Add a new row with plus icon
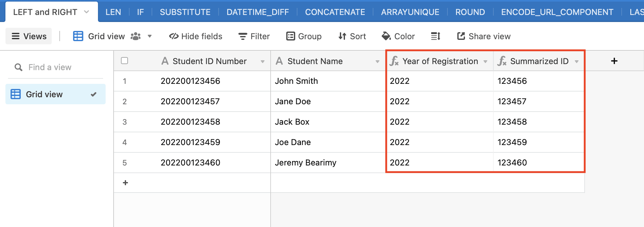The image size is (644, 227). click(x=125, y=183)
